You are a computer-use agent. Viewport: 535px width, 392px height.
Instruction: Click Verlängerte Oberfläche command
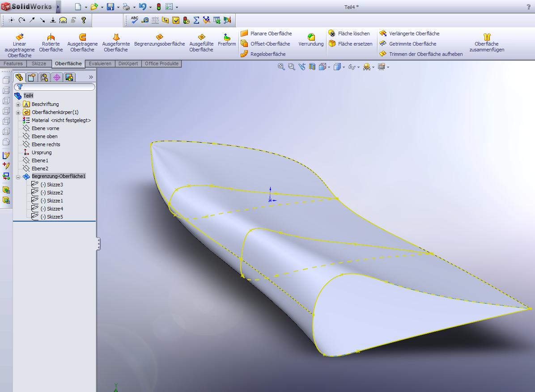pyautogui.click(x=409, y=34)
